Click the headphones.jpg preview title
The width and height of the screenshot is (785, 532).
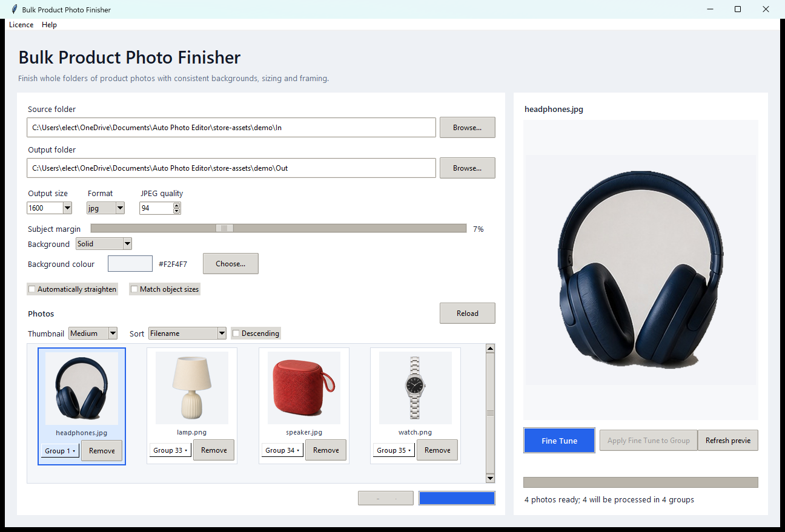coord(554,110)
